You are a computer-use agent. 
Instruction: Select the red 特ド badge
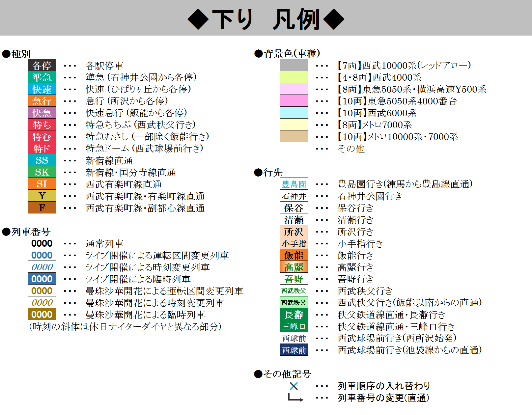tap(42, 148)
